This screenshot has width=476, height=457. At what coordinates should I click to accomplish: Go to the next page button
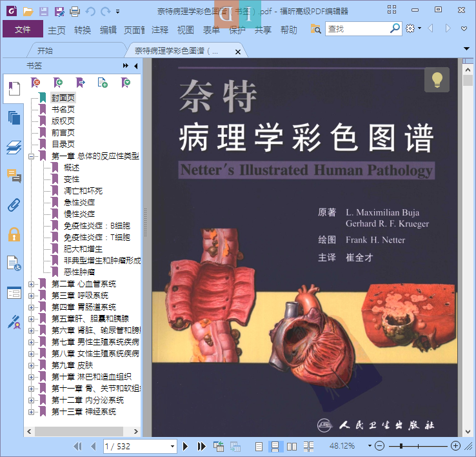pos(185,446)
